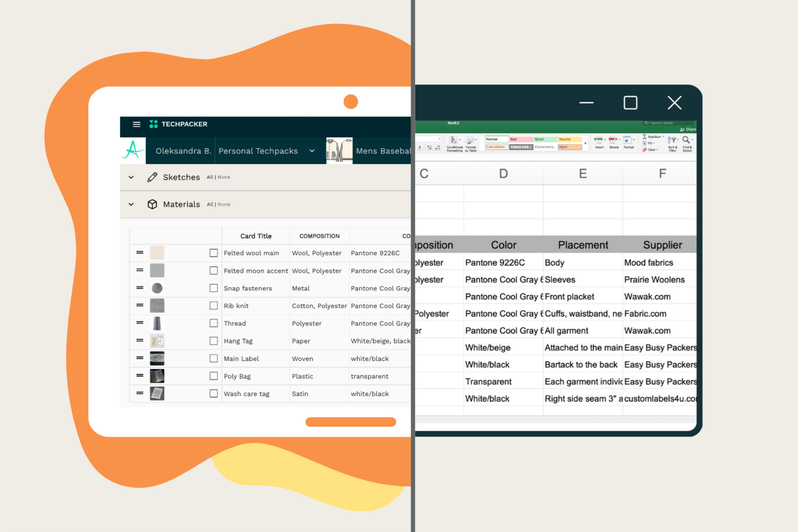Click the Card Title column header

click(x=256, y=236)
